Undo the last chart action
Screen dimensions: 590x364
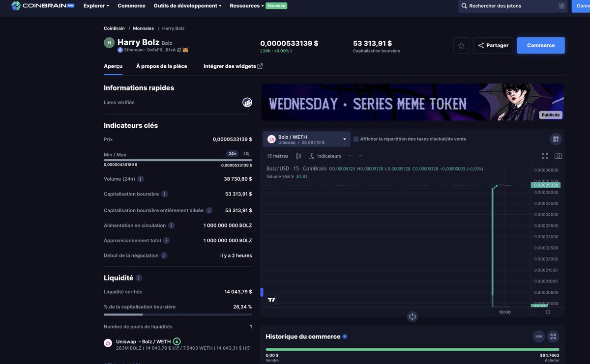pos(351,156)
